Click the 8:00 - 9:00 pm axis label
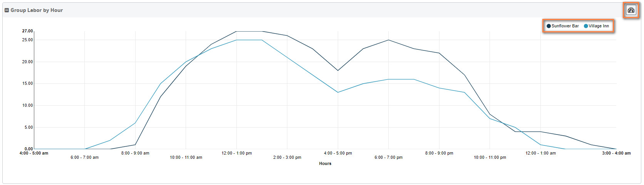Screen dimensions: 644x185 click(439, 153)
